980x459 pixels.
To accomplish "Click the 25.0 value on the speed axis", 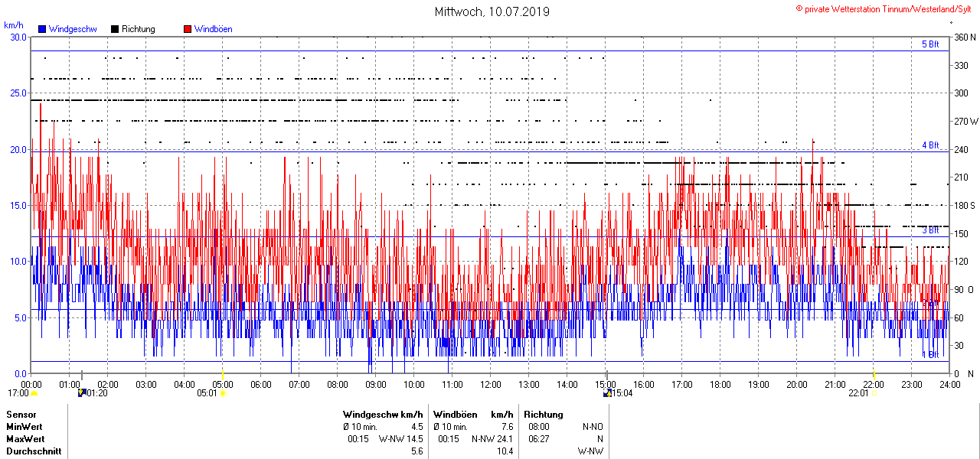I will click(x=18, y=93).
